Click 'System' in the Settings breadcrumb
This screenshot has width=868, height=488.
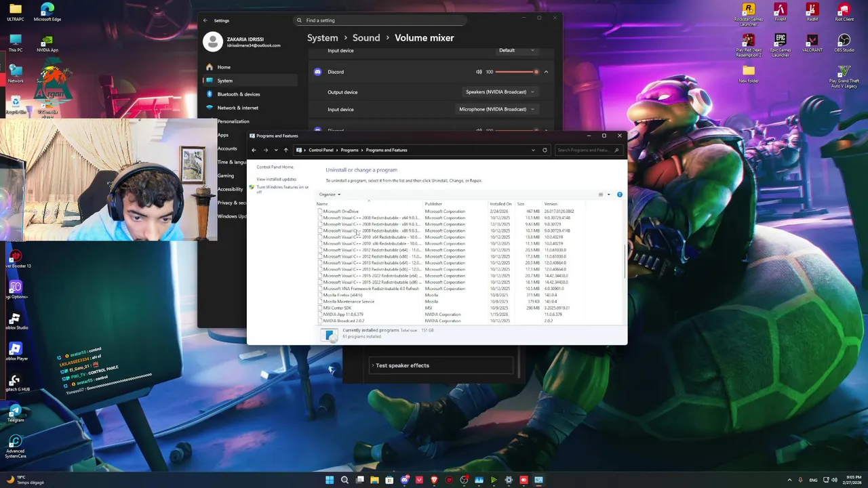(x=322, y=38)
